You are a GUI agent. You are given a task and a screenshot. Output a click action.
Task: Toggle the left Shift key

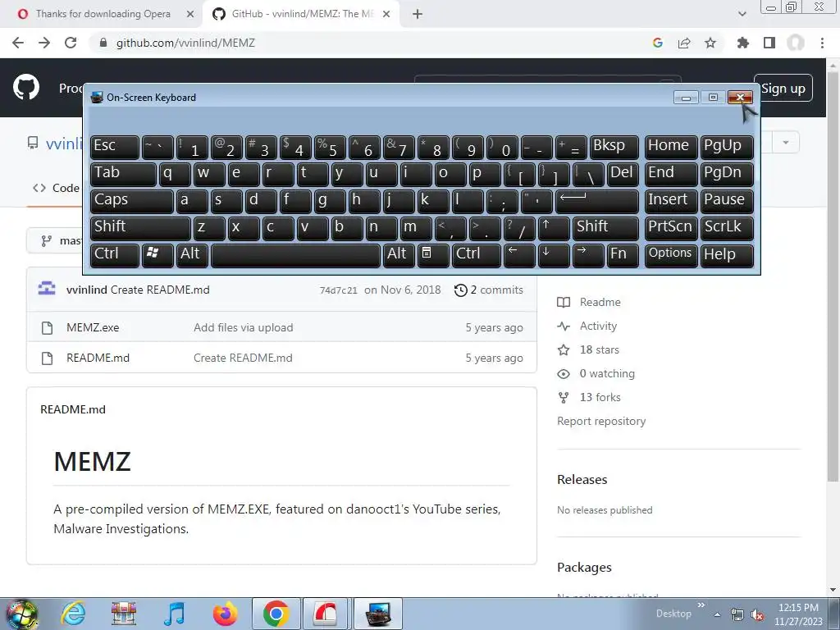click(140, 228)
